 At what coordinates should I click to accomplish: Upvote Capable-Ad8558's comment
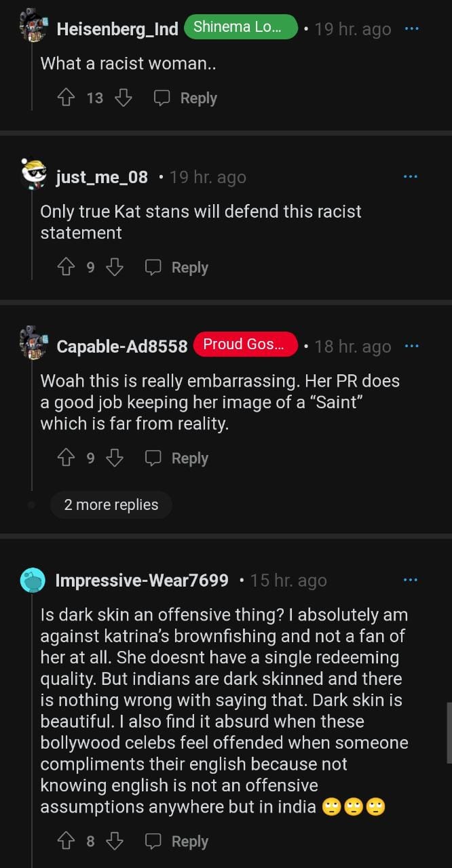point(66,459)
